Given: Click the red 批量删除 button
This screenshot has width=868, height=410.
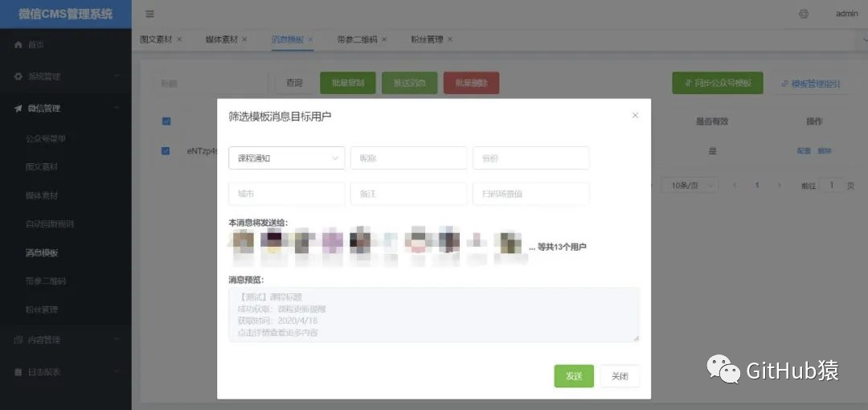Looking at the screenshot, I should (x=471, y=83).
